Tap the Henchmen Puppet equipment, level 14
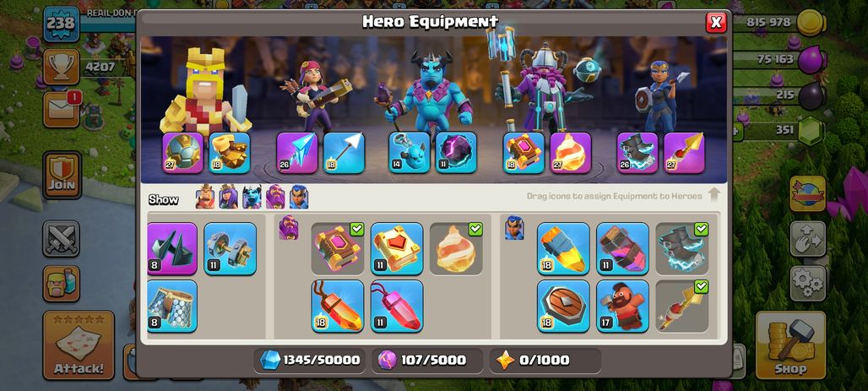868x391 pixels. pos(409,152)
